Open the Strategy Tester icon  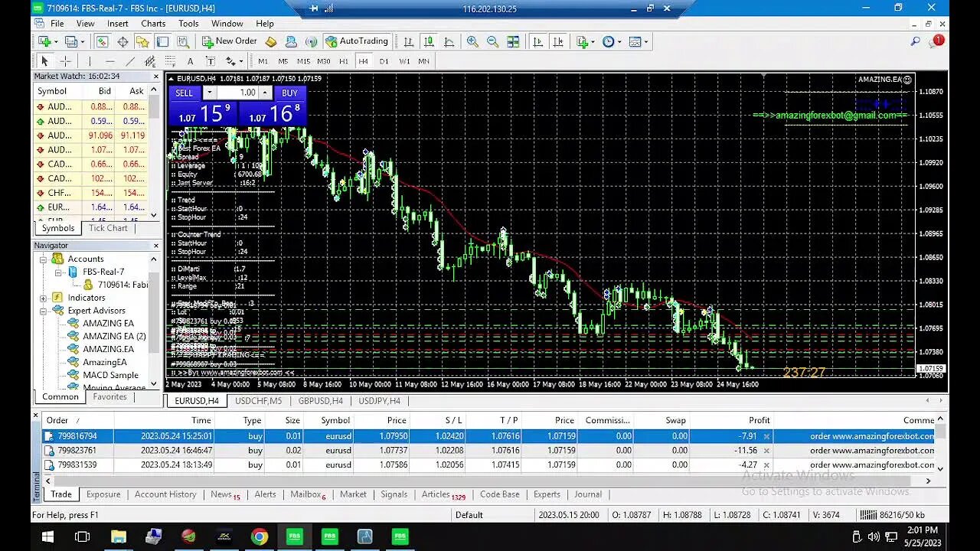(x=182, y=41)
